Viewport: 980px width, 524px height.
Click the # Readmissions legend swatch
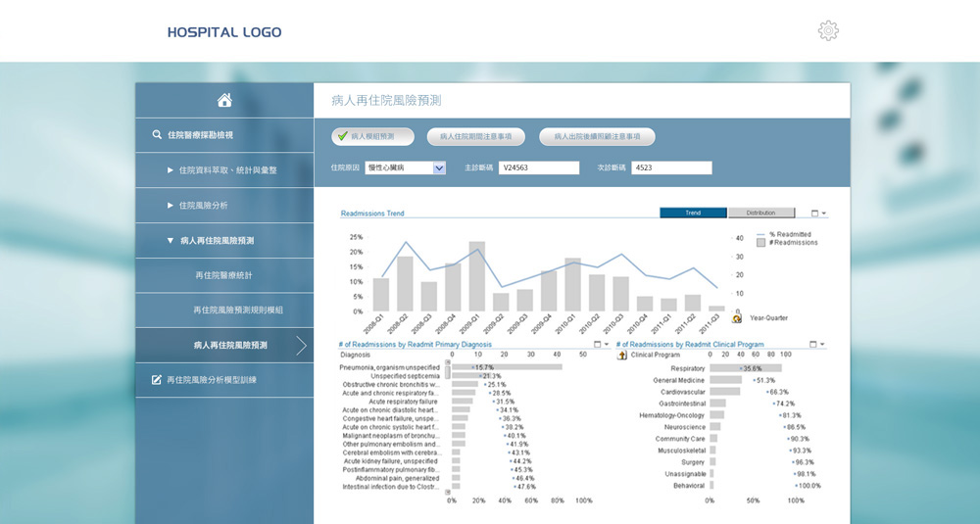[760, 243]
